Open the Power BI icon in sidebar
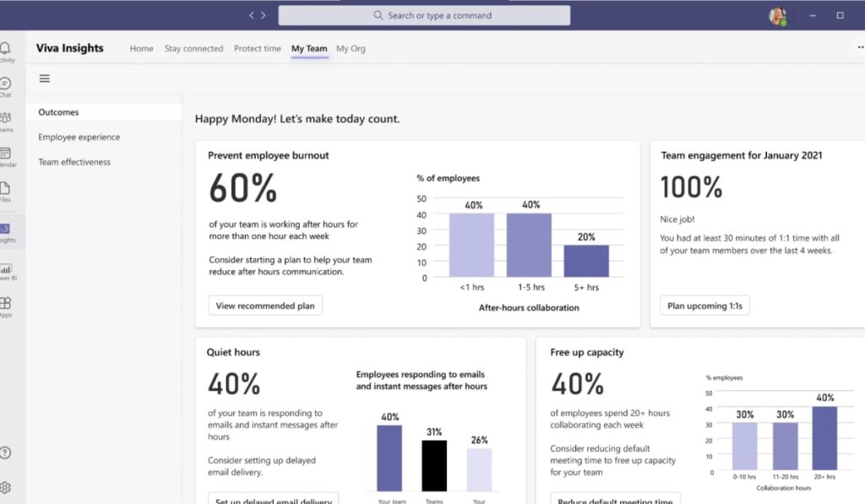The height and width of the screenshot is (504, 865). (6, 269)
